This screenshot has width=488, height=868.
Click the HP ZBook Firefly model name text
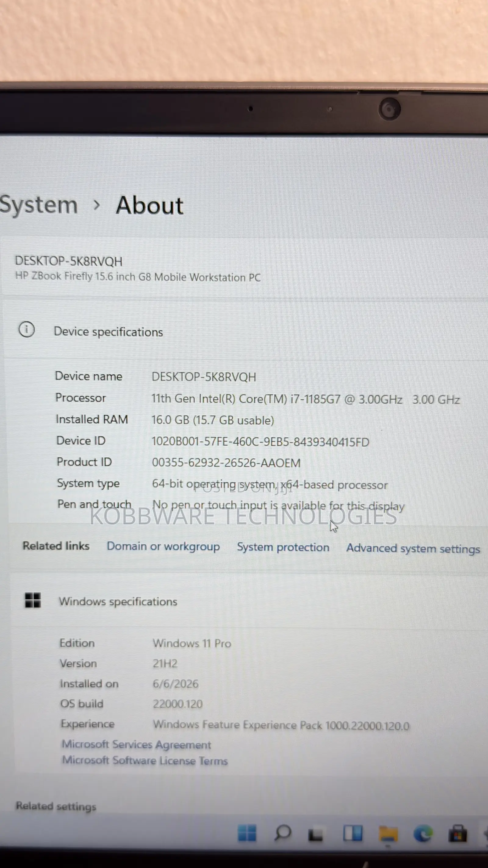coord(138,277)
